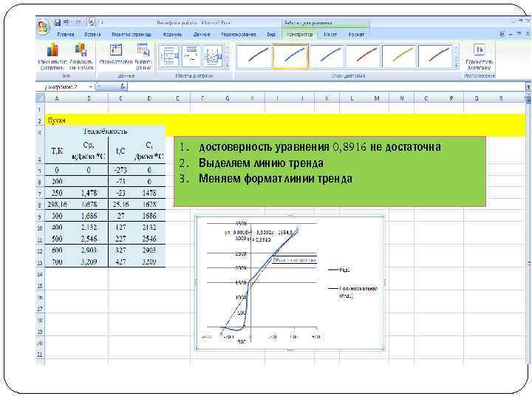Expand the chart layouts gallery with its More arrow

[x=228, y=65]
